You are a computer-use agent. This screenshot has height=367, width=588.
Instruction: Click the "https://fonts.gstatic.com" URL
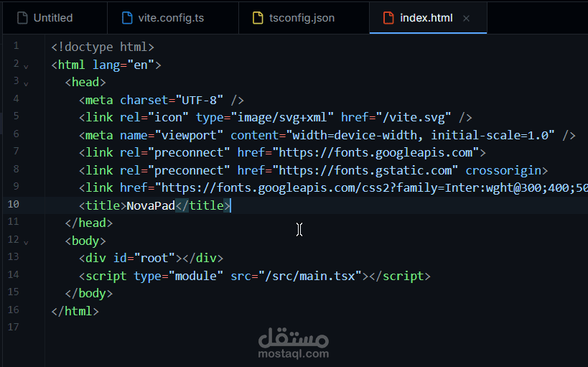[x=365, y=170]
